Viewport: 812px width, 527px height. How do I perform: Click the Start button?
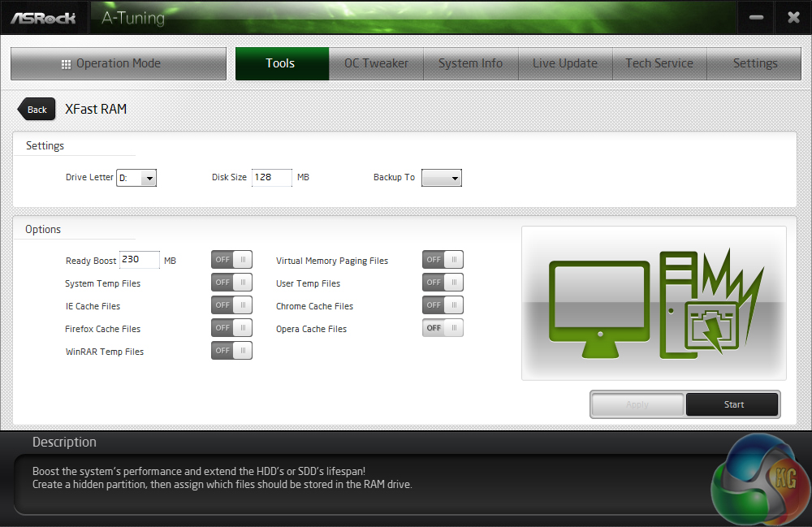click(x=732, y=404)
